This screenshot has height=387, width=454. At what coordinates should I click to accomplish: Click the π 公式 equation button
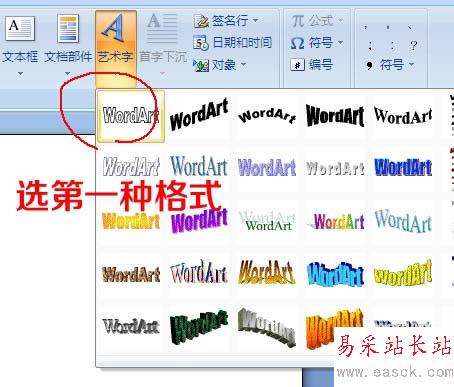coord(313,21)
